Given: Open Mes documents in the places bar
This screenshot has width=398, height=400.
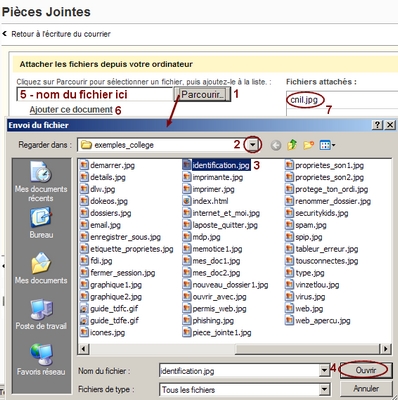Looking at the screenshot, I should (41, 269).
